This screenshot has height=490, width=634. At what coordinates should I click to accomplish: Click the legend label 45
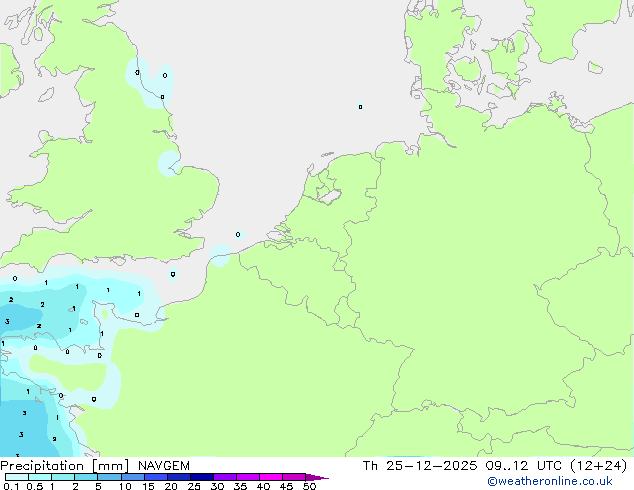coord(286,486)
